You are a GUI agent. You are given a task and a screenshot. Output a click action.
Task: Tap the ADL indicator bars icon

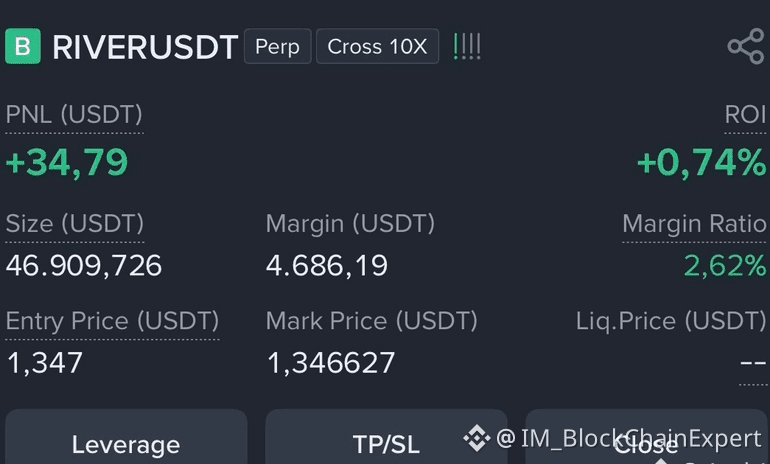coord(467,47)
